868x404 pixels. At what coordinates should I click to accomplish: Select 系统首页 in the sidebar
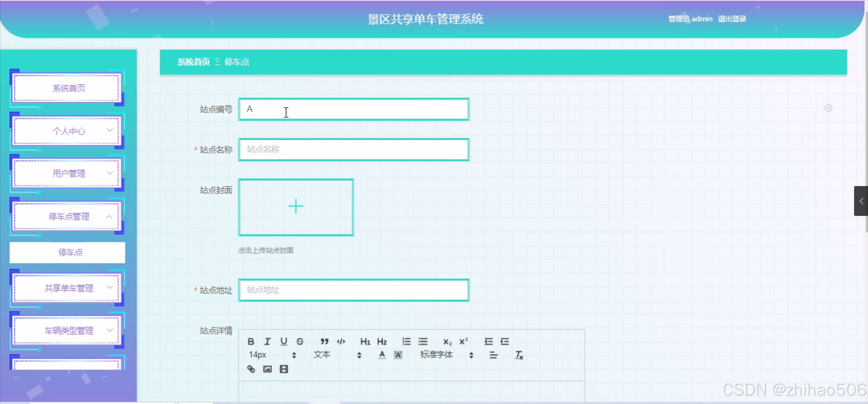click(68, 88)
